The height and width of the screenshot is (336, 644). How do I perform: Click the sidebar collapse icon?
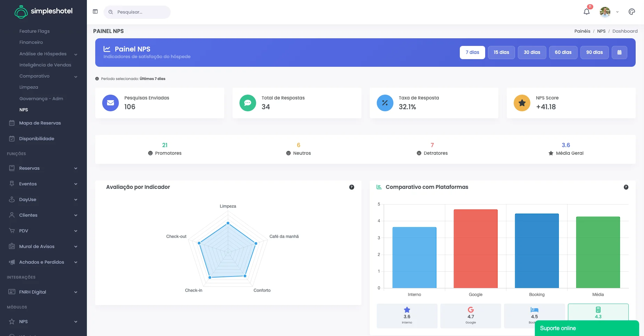pyautogui.click(x=95, y=11)
